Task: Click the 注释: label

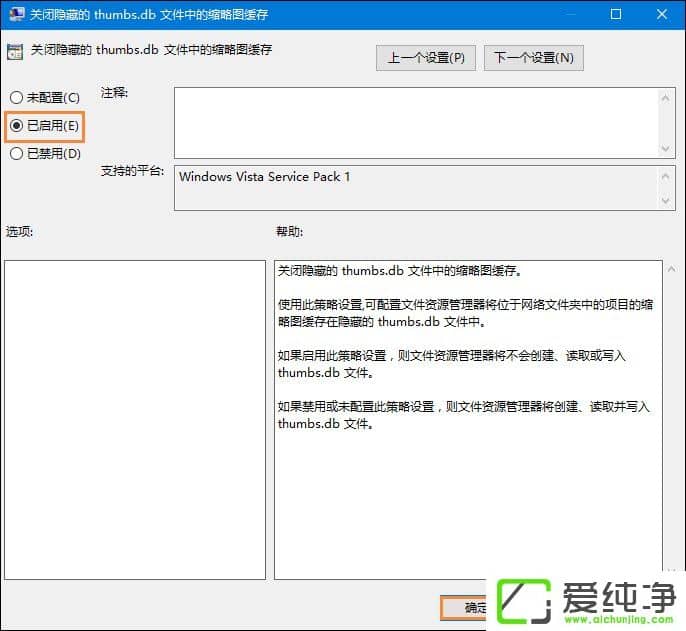Action: (x=114, y=93)
